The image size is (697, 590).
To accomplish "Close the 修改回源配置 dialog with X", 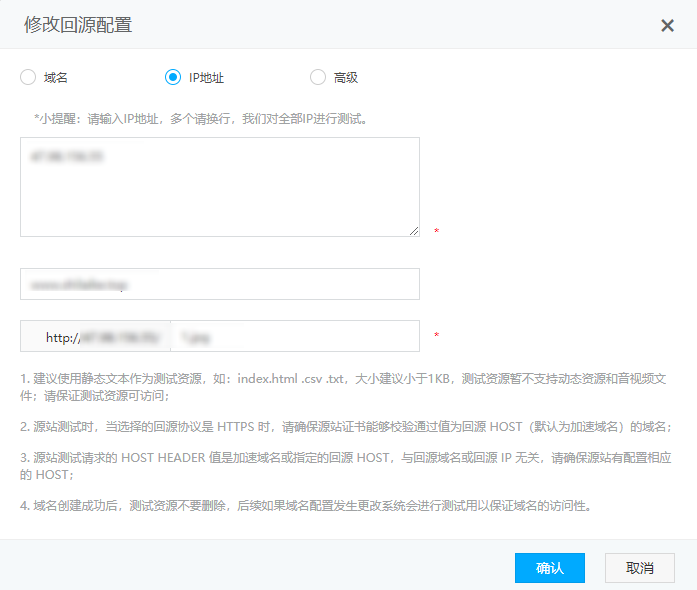I will 667,25.
